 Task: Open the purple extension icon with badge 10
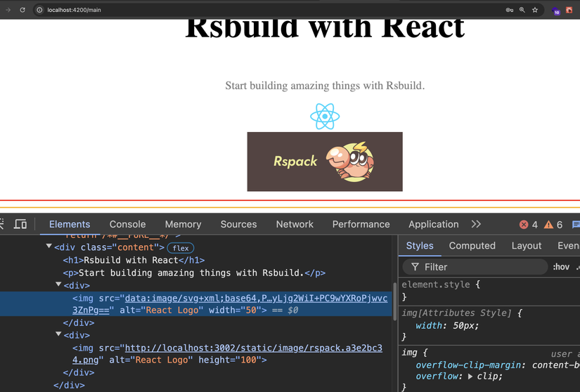555,11
